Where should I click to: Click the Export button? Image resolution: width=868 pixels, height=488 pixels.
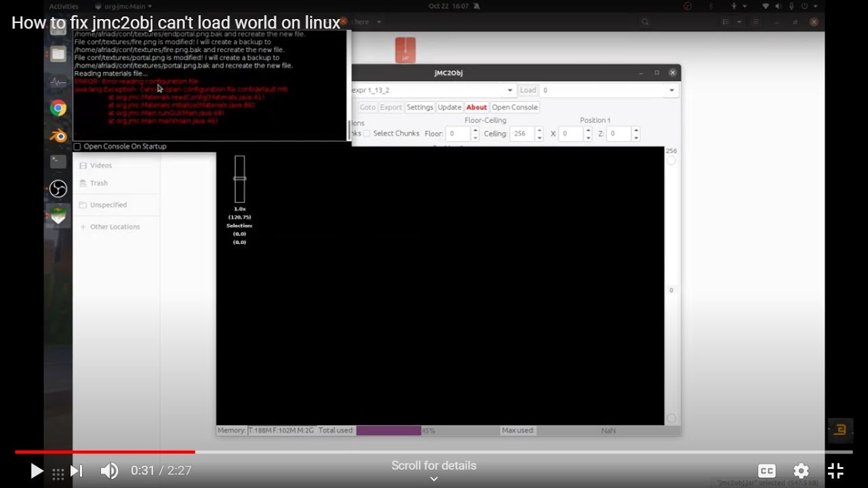coord(391,107)
